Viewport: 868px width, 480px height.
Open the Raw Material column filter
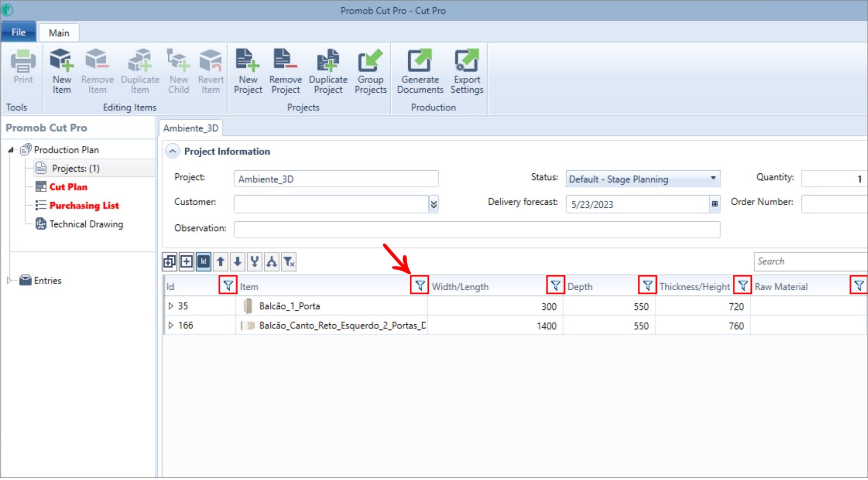click(858, 286)
